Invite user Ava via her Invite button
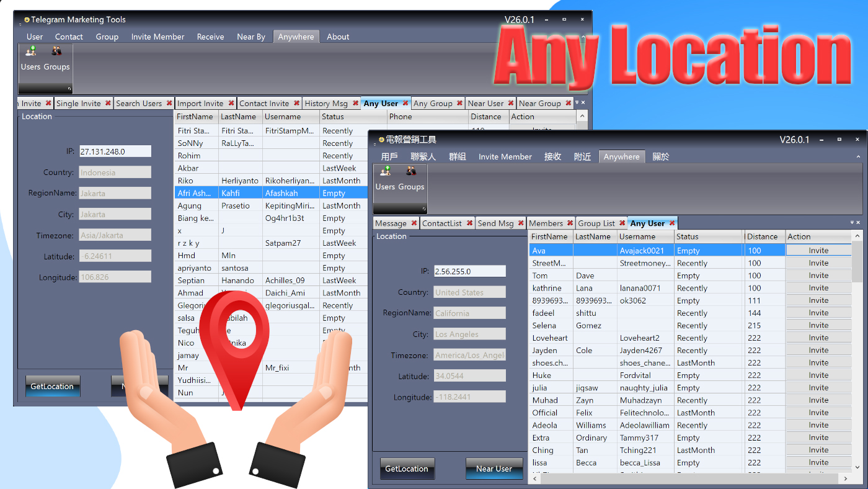The width and height of the screenshot is (868, 489). pos(818,250)
